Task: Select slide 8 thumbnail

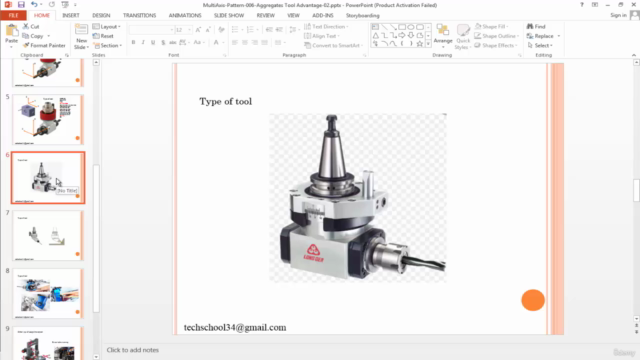Action: coord(48,294)
